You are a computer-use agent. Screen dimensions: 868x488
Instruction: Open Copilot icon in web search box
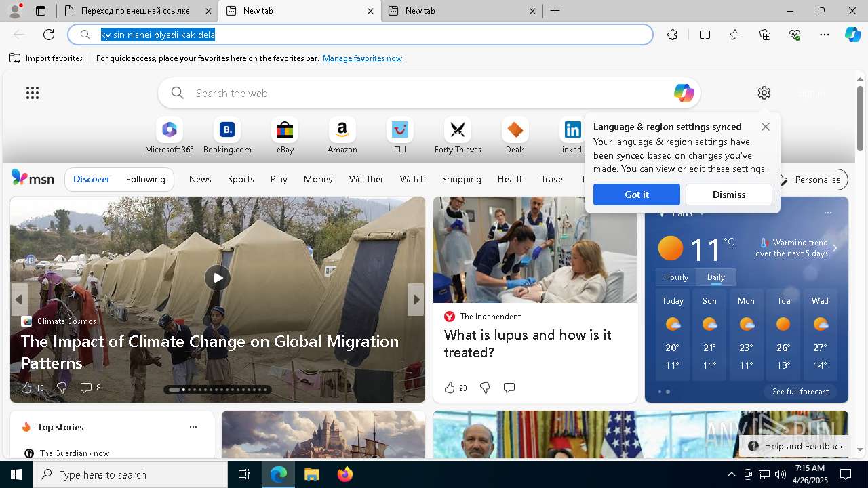click(684, 93)
